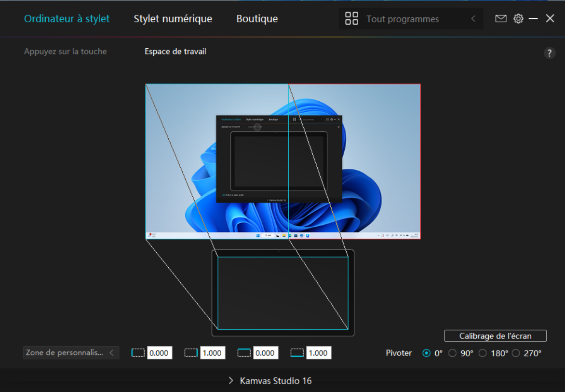Screen dimensions: 565x392
Task: Open the mail messages icon
Action: (501, 19)
